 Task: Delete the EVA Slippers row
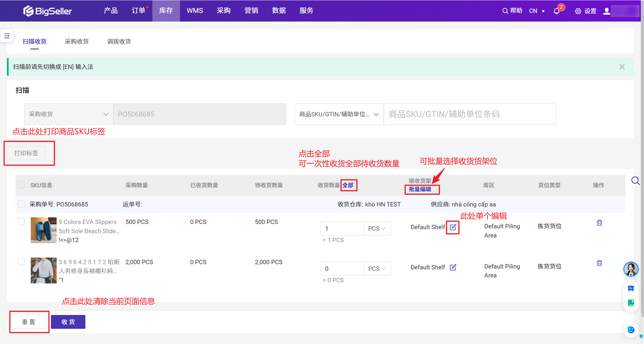click(x=599, y=223)
